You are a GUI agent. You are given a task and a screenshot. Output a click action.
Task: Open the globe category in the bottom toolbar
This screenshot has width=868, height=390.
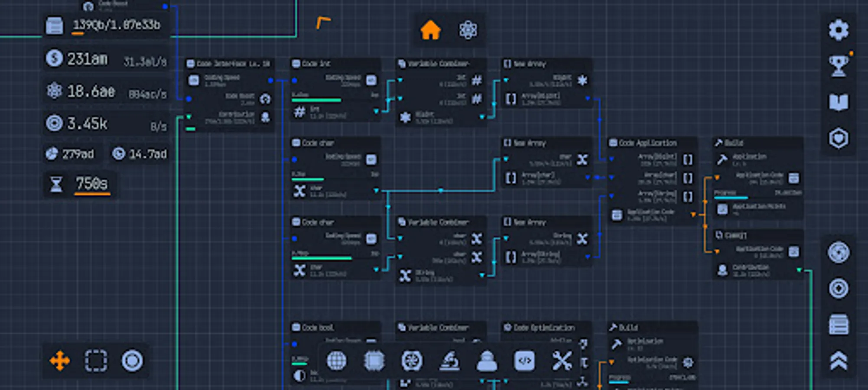[x=336, y=361]
